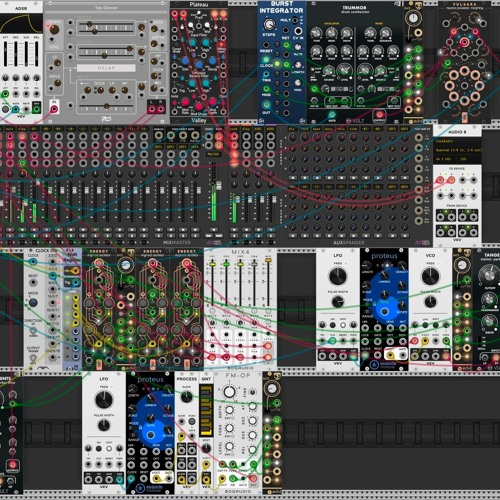Click the Burst Integrator CV IN jack
Screen dimensions: 500x500
[298, 31]
